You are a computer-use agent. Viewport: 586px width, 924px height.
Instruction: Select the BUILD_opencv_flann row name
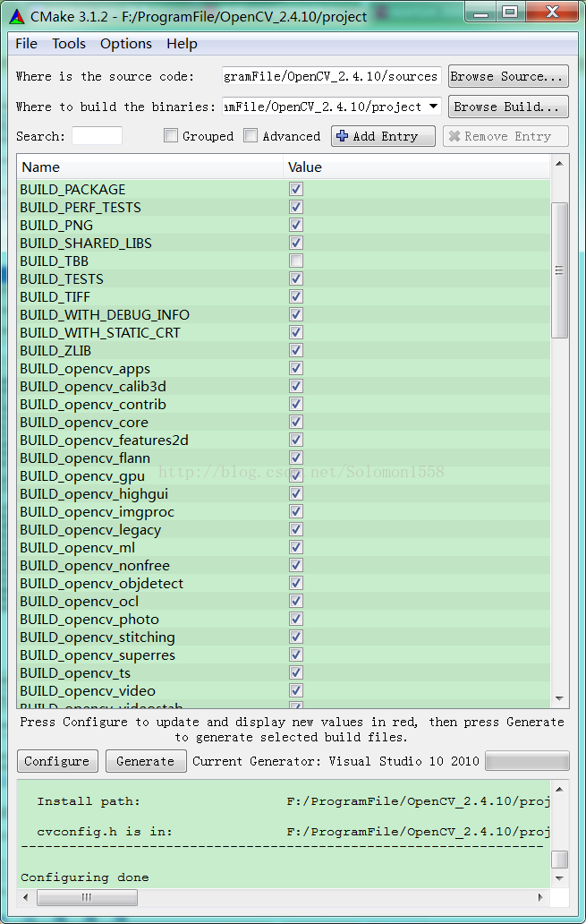tap(85, 458)
